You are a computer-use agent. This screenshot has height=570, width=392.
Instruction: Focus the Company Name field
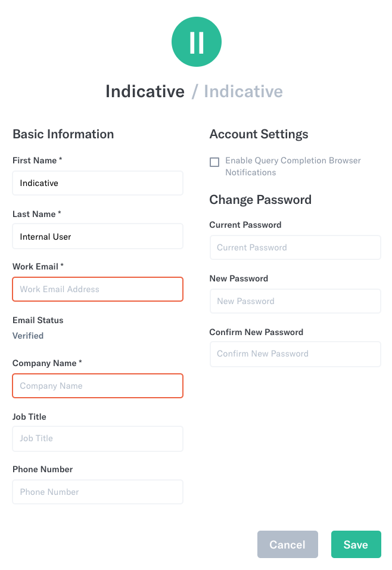coord(98,386)
